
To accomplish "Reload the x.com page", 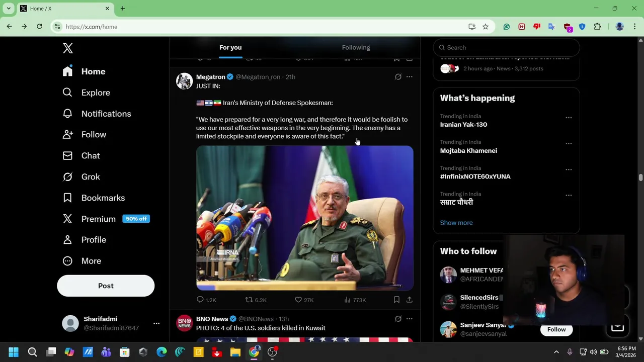I will 39,27.
